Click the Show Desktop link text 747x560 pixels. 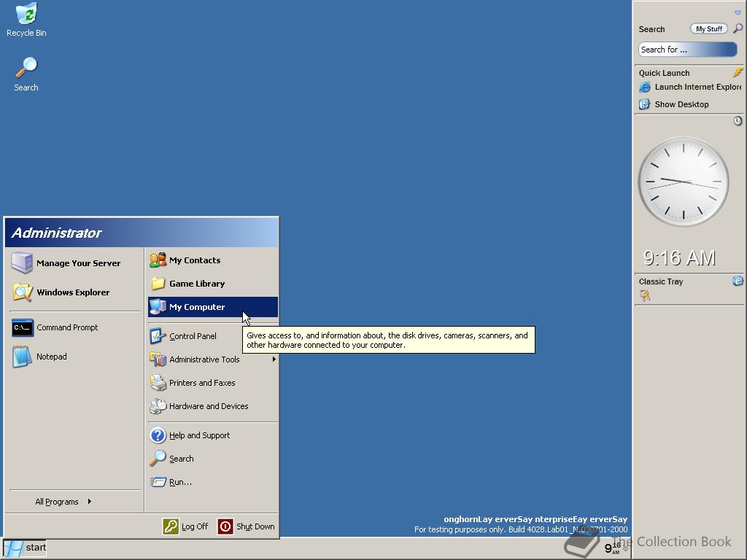coord(682,104)
